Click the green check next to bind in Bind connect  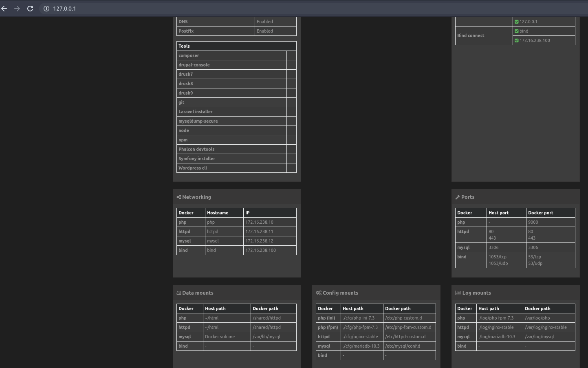(x=517, y=31)
